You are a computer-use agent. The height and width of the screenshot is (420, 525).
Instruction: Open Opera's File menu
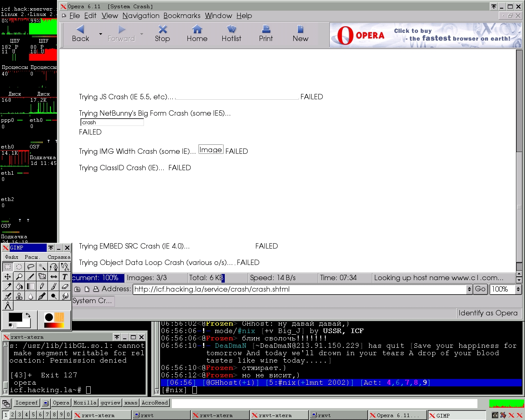pyautogui.click(x=75, y=16)
